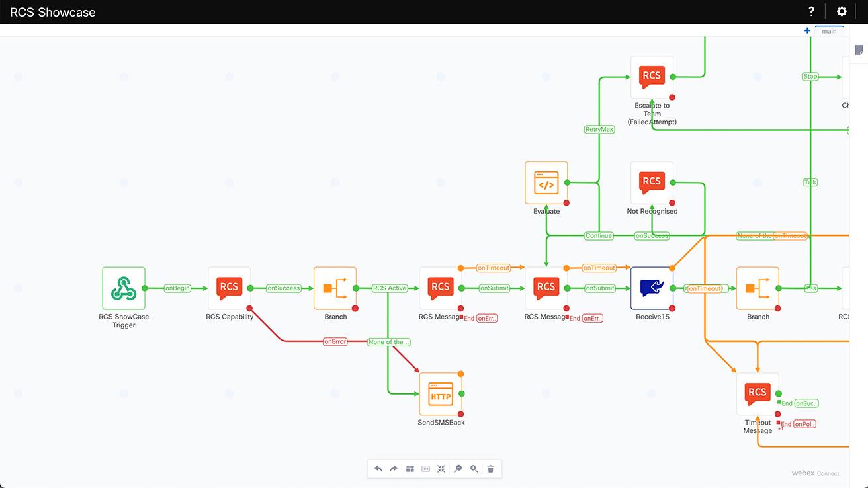Open the settings gear icon
This screenshot has width=868, height=488.
[842, 11]
